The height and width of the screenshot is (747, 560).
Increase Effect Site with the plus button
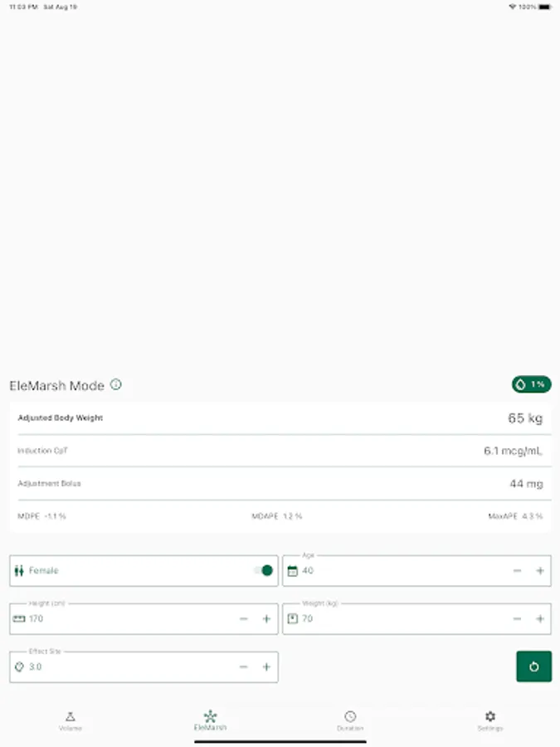tap(266, 666)
